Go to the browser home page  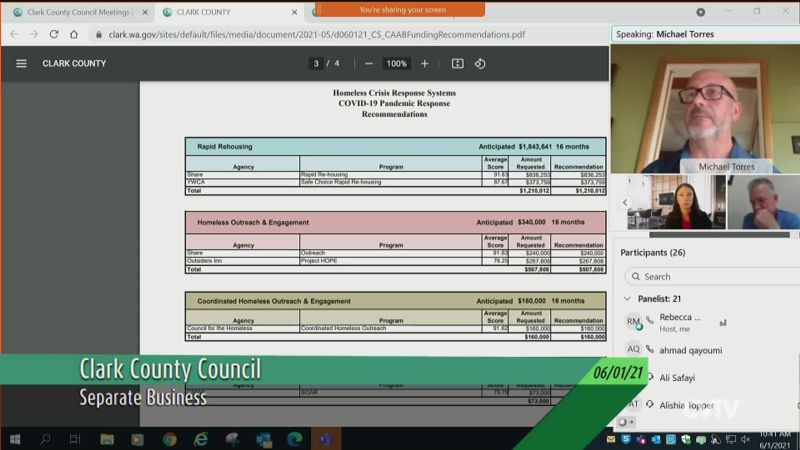pyautogui.click(x=74, y=34)
